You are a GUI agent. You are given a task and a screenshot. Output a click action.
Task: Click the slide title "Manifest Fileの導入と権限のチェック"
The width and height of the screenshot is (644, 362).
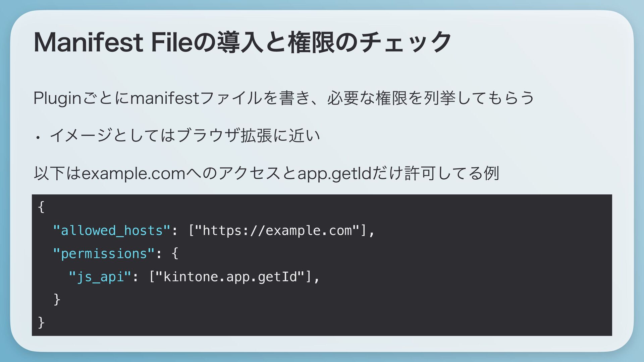pyautogui.click(x=242, y=43)
